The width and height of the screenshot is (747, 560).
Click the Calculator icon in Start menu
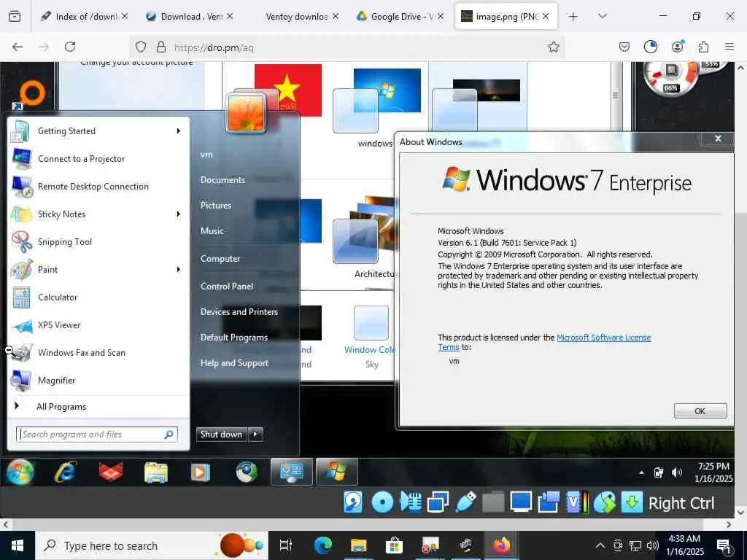tap(21, 297)
